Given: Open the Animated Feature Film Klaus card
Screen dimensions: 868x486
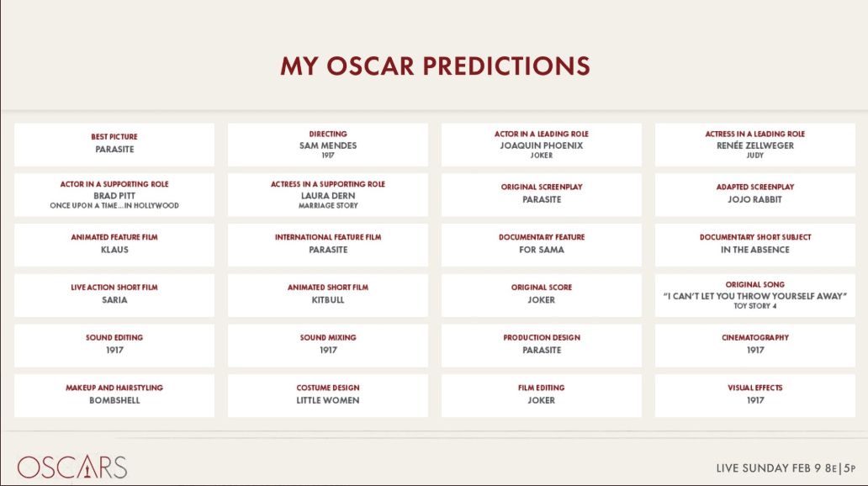Looking at the screenshot, I should click(114, 245).
